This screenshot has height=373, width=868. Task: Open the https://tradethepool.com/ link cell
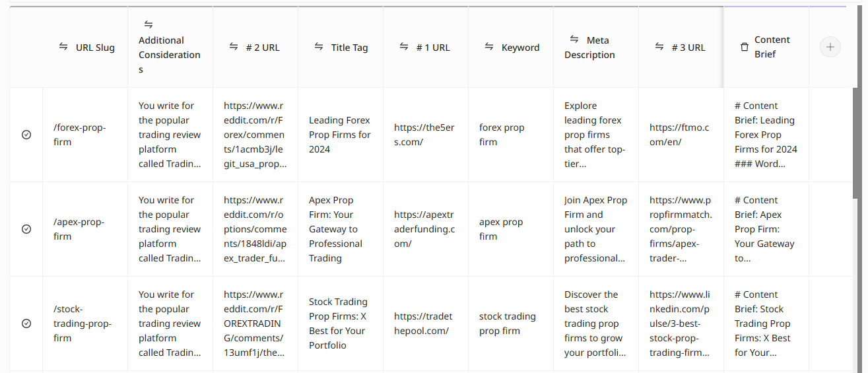tap(423, 323)
